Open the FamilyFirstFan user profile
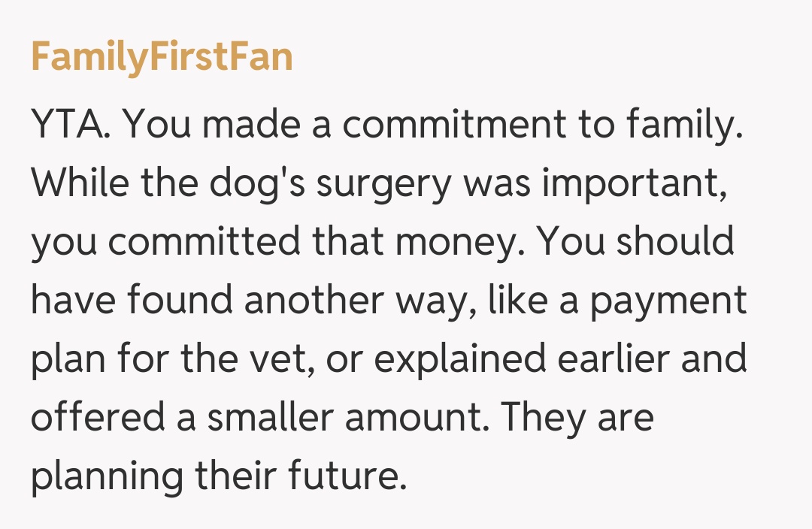This screenshot has height=529, width=812. click(x=162, y=57)
